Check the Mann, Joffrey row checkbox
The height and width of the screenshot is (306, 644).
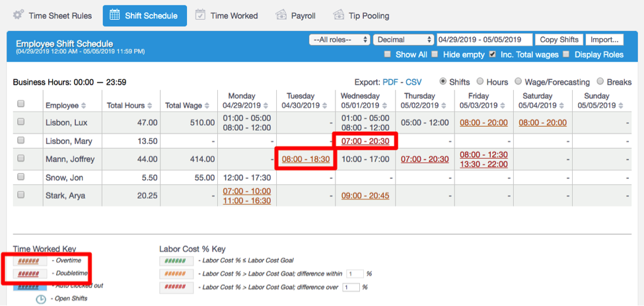click(21, 158)
